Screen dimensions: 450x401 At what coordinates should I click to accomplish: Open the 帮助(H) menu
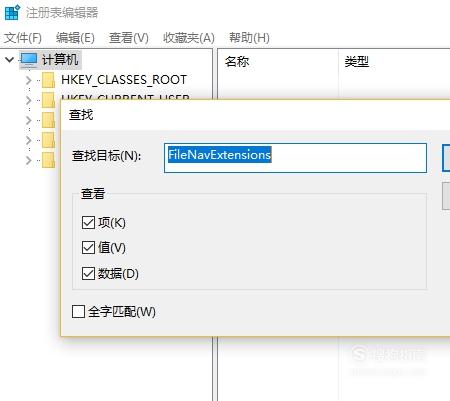click(x=249, y=38)
